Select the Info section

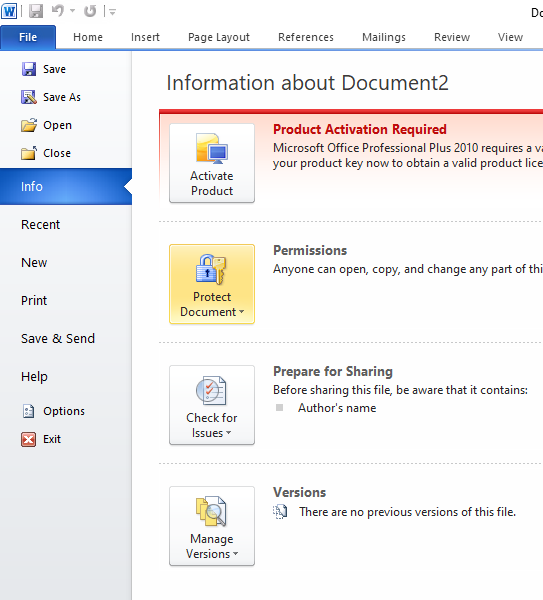coord(66,186)
